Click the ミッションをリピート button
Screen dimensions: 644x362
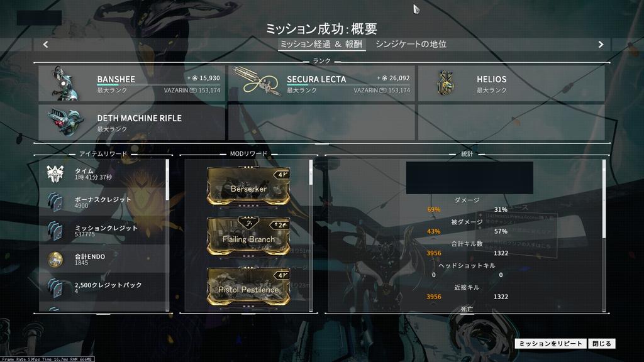[x=551, y=344]
